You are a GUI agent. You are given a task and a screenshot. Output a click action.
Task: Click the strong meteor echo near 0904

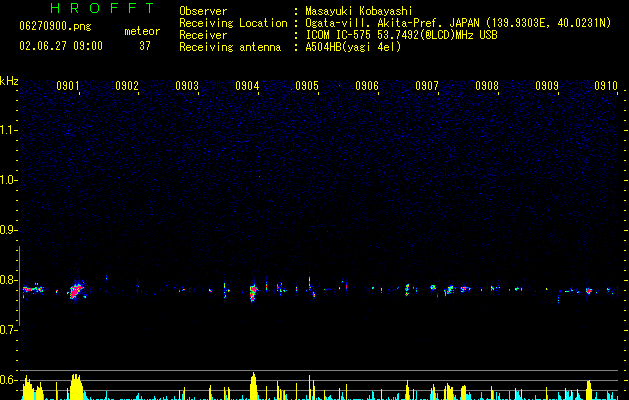coord(253,292)
